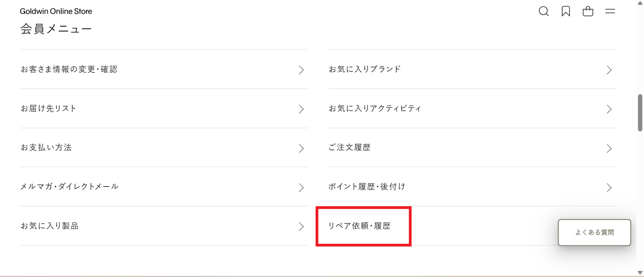Image resolution: width=644 pixels, height=277 pixels.
Task: Click chevron beside お届け先リスト
Action: pyautogui.click(x=301, y=109)
